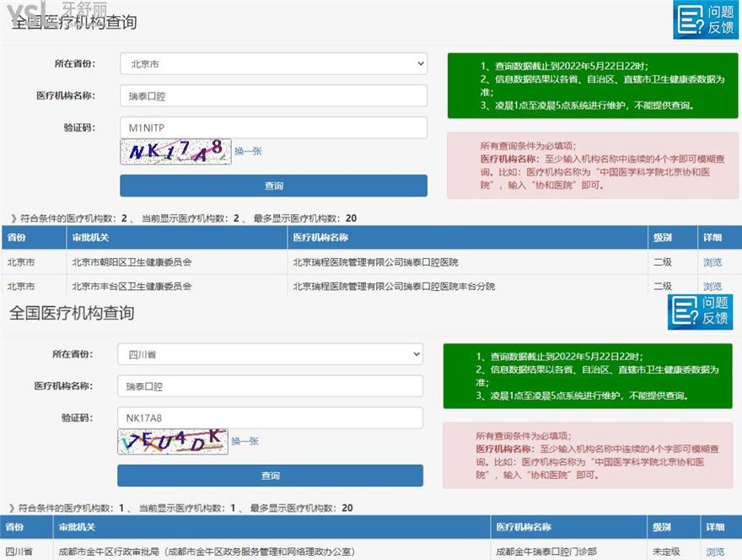
Task: Click 浏览 for 瑞泰口腔医院 朝阳区 row
Action: point(712,262)
